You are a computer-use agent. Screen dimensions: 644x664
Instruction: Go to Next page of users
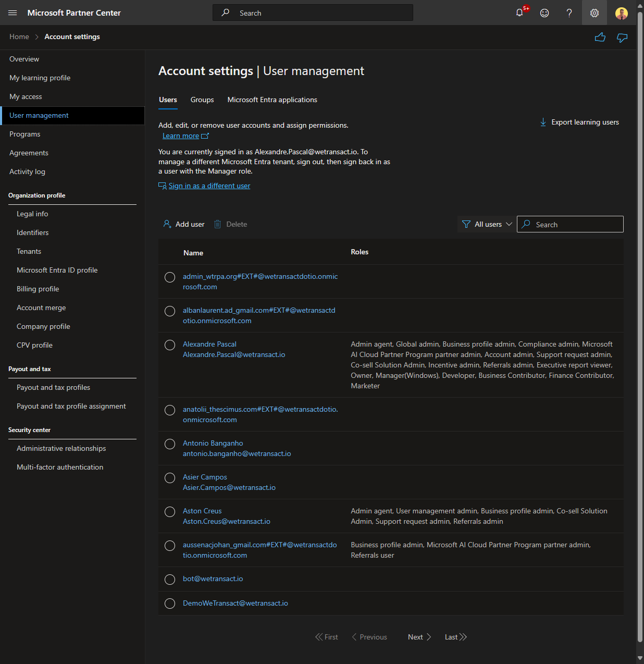point(419,637)
